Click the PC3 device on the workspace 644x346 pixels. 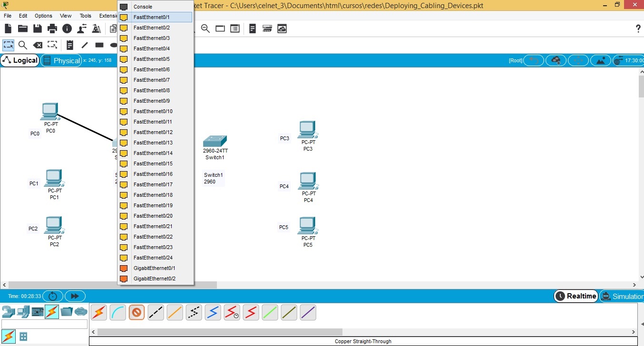point(308,129)
